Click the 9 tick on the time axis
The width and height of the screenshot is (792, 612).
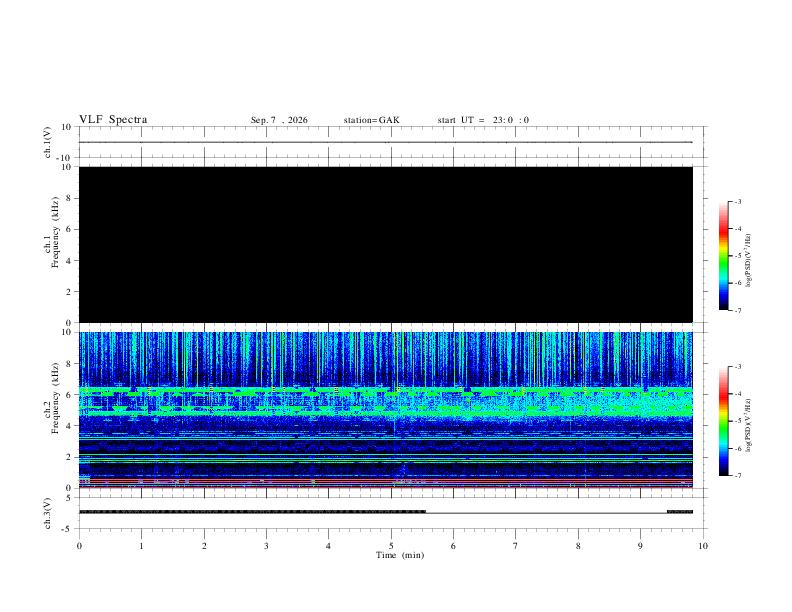(x=640, y=546)
